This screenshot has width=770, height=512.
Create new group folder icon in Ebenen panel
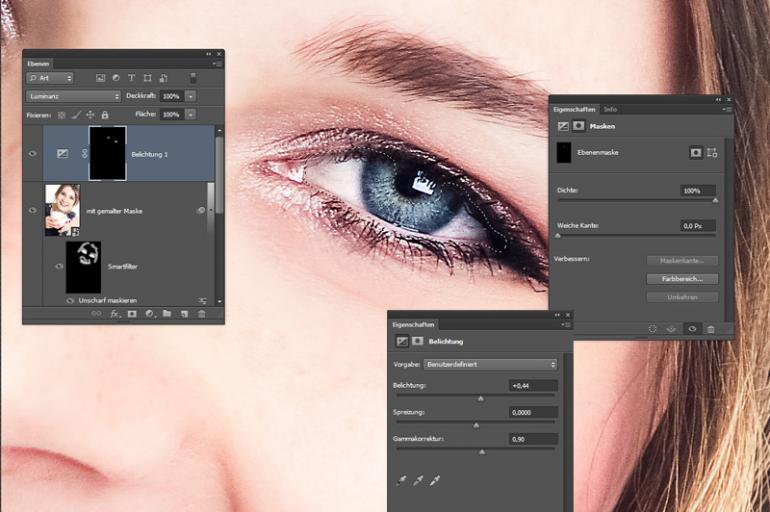(167, 314)
